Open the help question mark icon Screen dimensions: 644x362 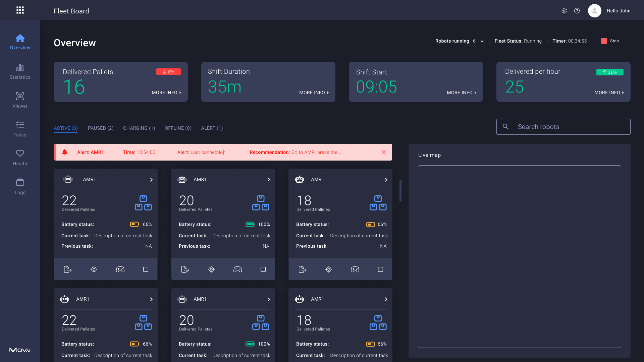pyautogui.click(x=577, y=11)
